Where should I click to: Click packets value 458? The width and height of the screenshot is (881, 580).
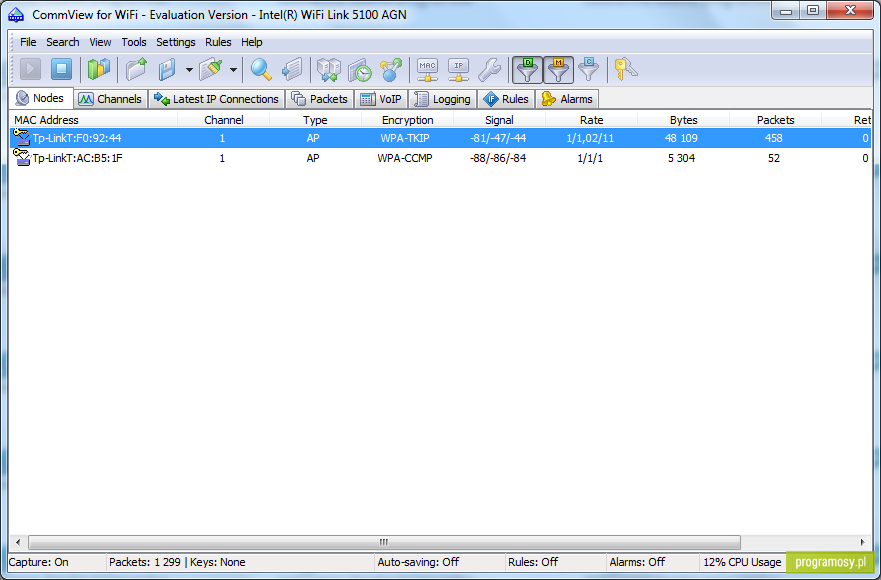[774, 138]
